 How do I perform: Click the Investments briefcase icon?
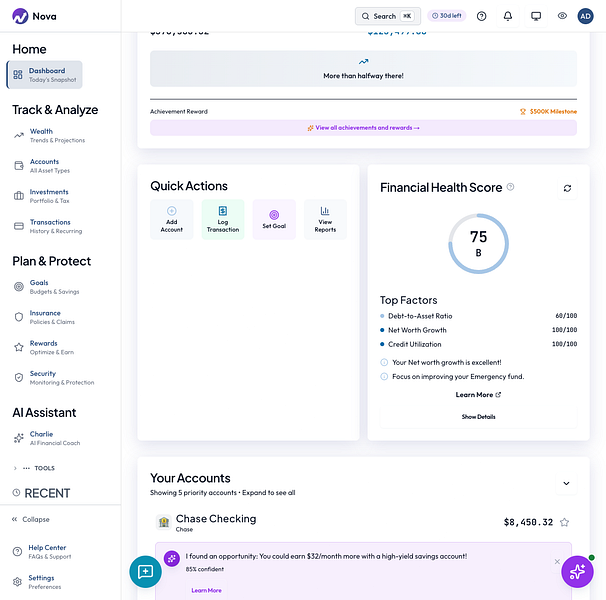pyautogui.click(x=19, y=196)
